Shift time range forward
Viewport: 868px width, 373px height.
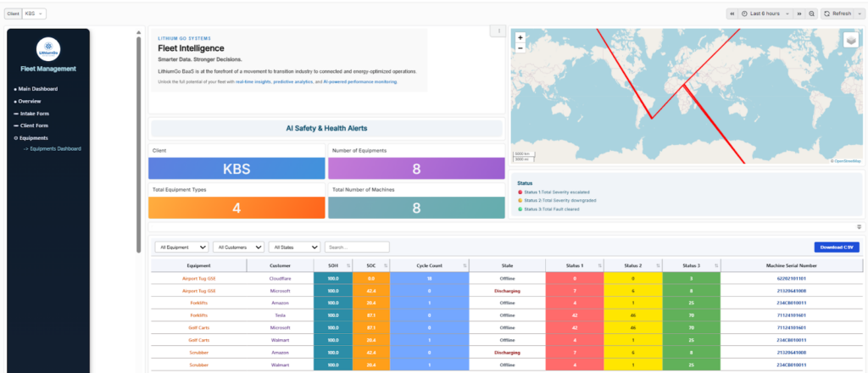coord(799,14)
